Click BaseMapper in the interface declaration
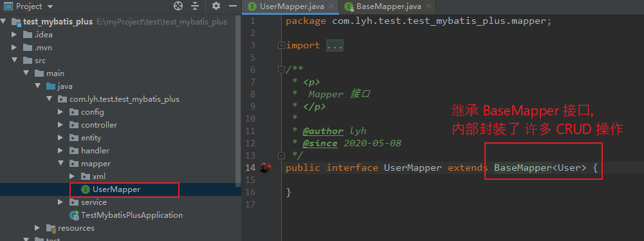Screen dimensions: 644x241 pyautogui.click(x=523, y=168)
